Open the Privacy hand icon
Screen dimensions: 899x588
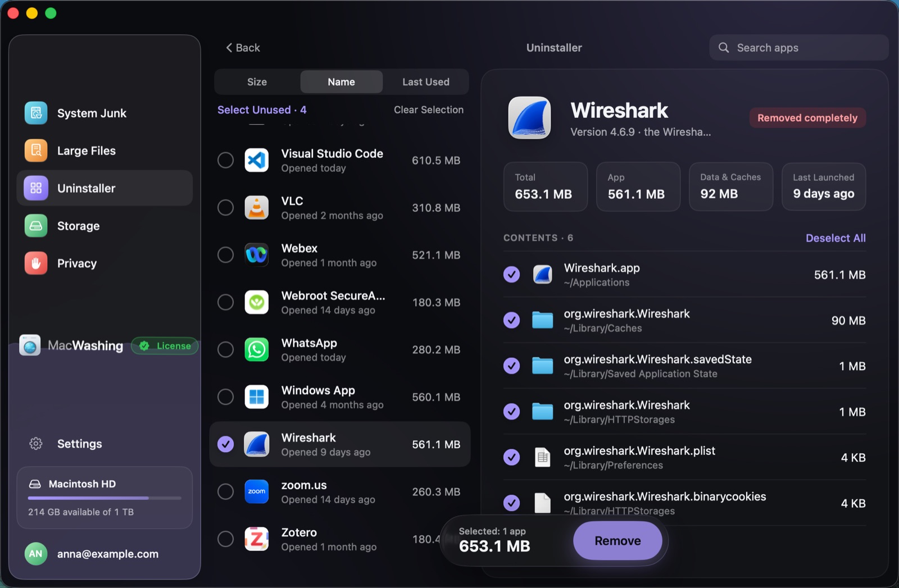pyautogui.click(x=36, y=263)
